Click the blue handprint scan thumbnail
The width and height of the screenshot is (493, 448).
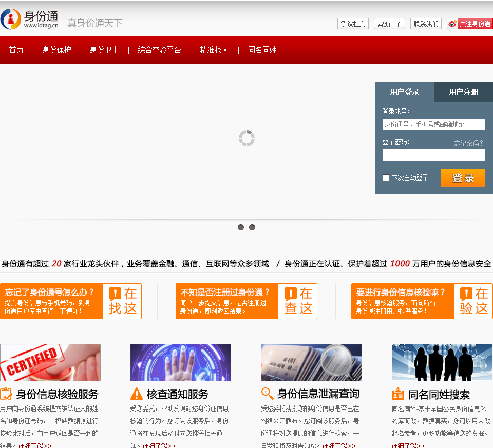click(181, 362)
